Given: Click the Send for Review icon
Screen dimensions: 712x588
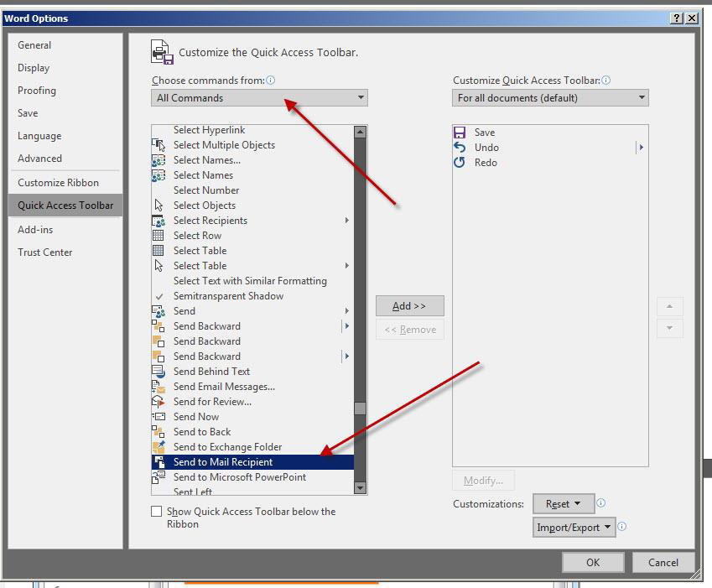Looking at the screenshot, I should coord(158,402).
